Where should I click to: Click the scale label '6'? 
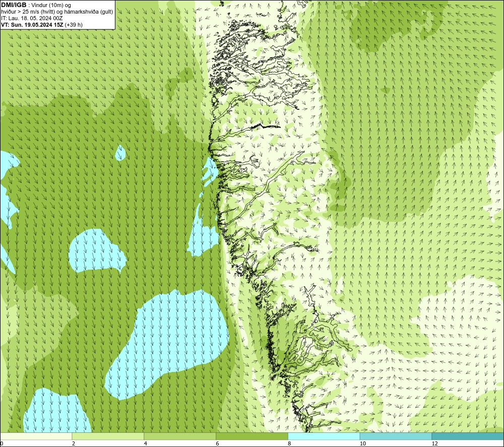coord(218,443)
